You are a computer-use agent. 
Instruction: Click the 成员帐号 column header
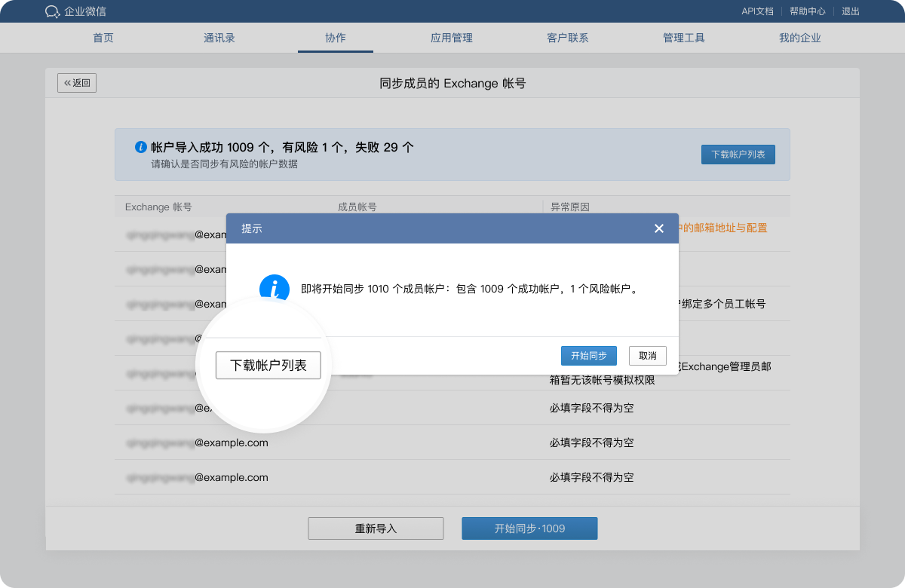pos(357,207)
